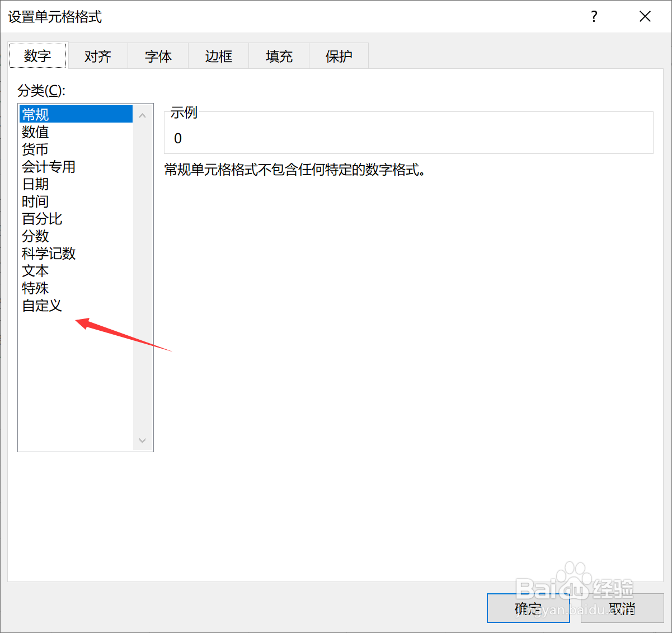Viewport: 672px width, 633px height.
Task: Confirm with the 确定 button
Action: (528, 608)
